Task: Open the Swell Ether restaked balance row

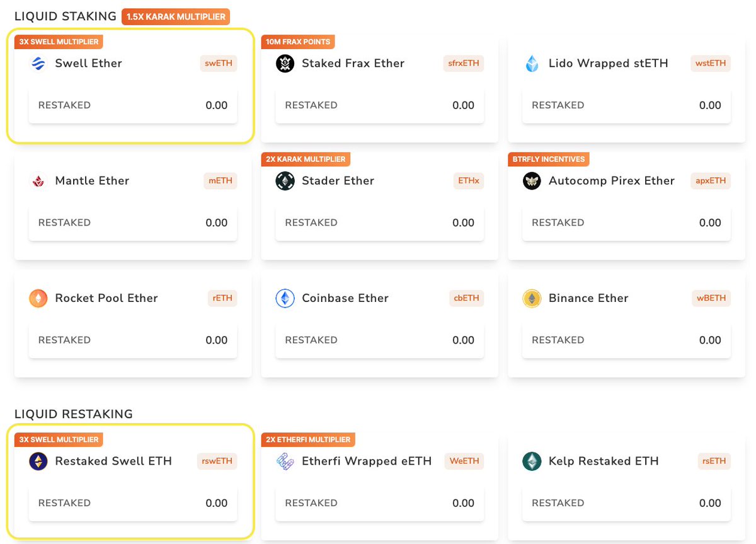Action: 133,105
